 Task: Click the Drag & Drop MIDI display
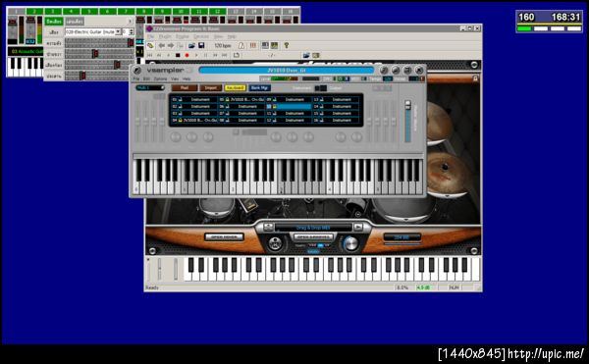(x=313, y=228)
